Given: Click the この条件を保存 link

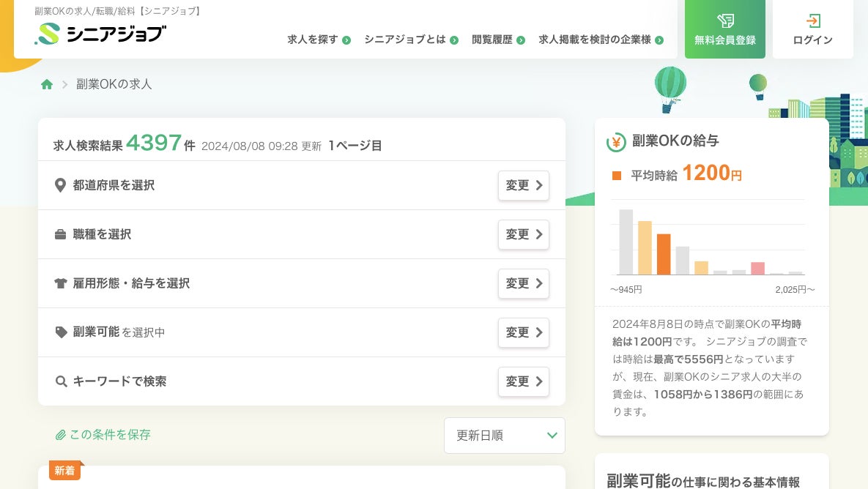Looking at the screenshot, I should [x=110, y=435].
